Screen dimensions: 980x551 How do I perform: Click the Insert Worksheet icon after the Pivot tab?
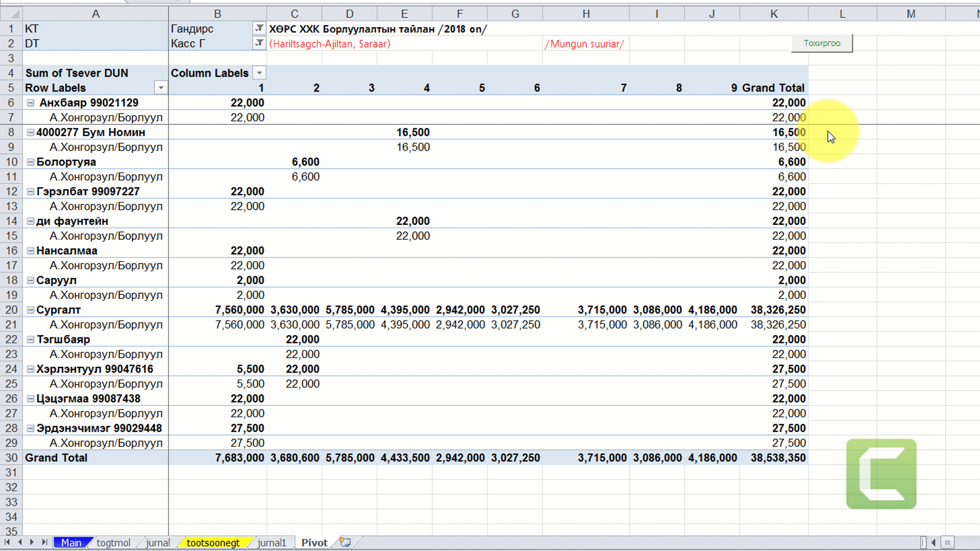click(346, 542)
